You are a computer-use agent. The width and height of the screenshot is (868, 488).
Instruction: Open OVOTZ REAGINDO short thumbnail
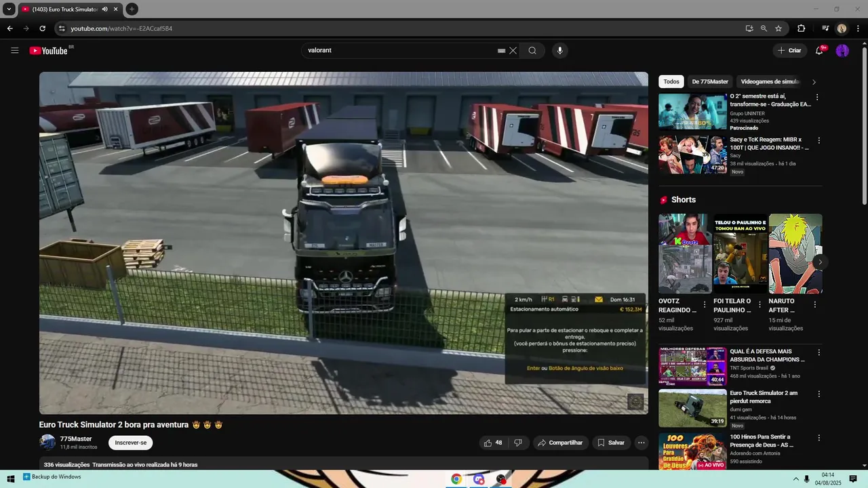click(685, 253)
